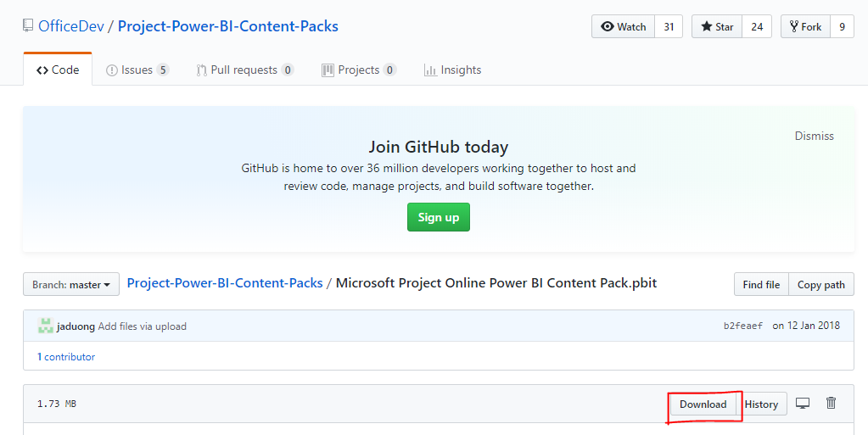Open the Project-Power-BI-Content-Packs breadcrumb link
The image size is (868, 435).
(225, 283)
